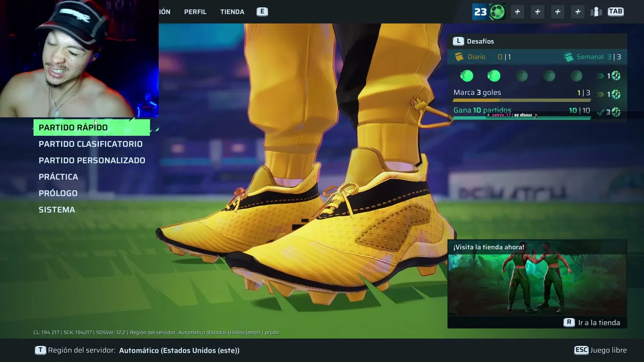Open the Sistema settings menu

pyautogui.click(x=57, y=210)
